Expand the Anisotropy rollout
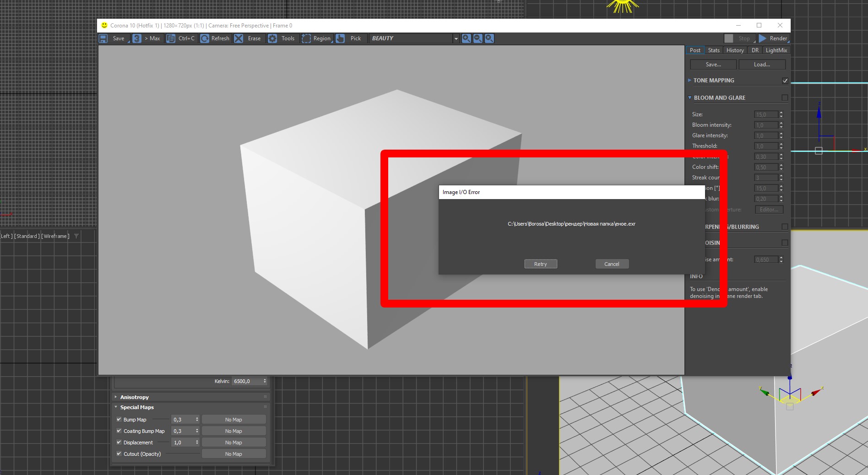 134,397
